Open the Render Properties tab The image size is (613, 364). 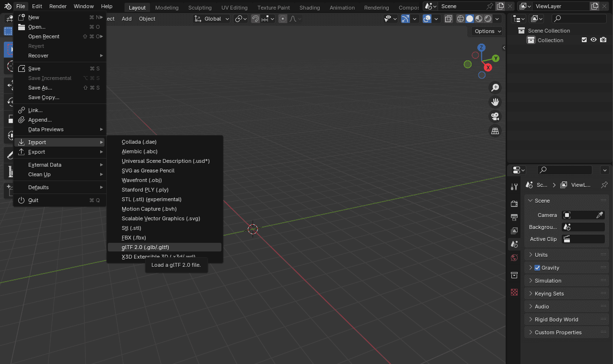pyautogui.click(x=514, y=203)
